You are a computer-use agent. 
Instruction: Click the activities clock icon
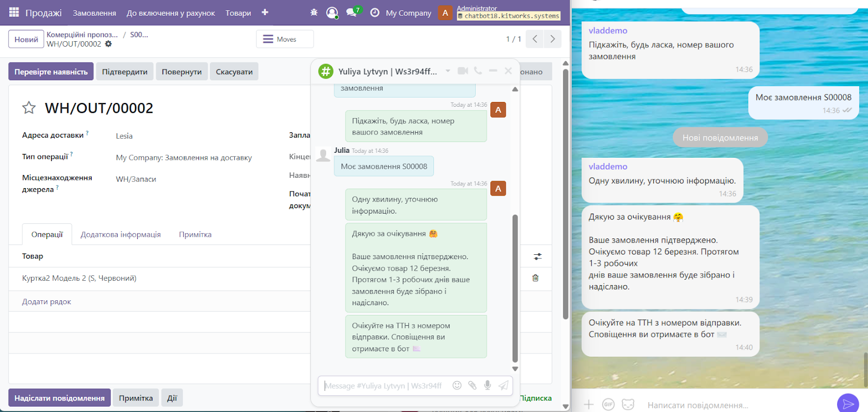(x=374, y=12)
